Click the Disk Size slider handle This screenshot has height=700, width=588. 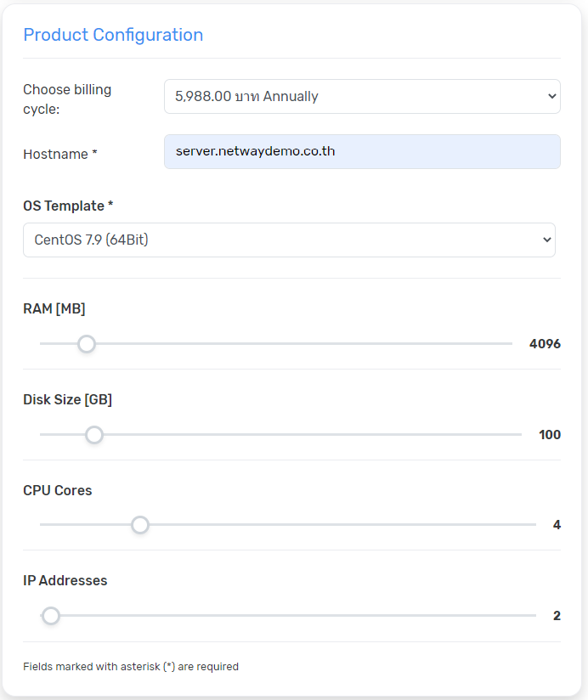coord(94,435)
